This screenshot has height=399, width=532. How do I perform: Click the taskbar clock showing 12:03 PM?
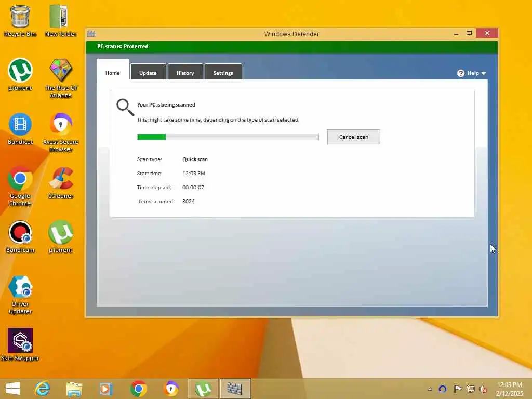pyautogui.click(x=509, y=385)
